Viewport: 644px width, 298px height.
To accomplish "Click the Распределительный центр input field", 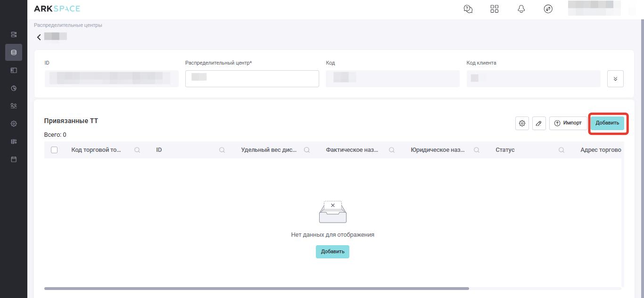I will coord(252,79).
